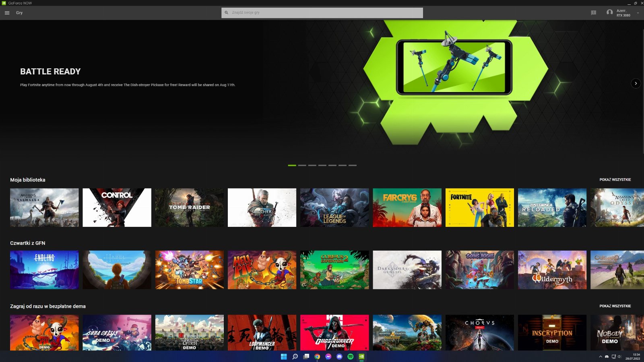Open the feedback notification icon
The image size is (644, 362).
click(x=593, y=13)
